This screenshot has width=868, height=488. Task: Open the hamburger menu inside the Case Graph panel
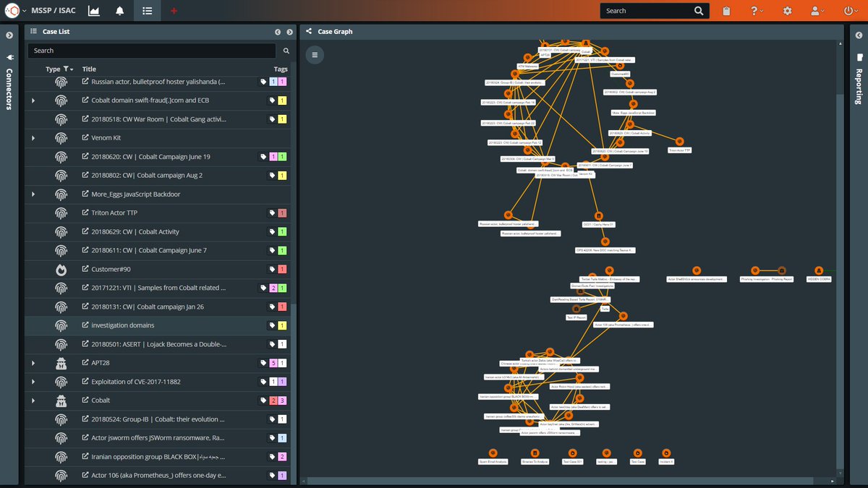click(x=315, y=55)
